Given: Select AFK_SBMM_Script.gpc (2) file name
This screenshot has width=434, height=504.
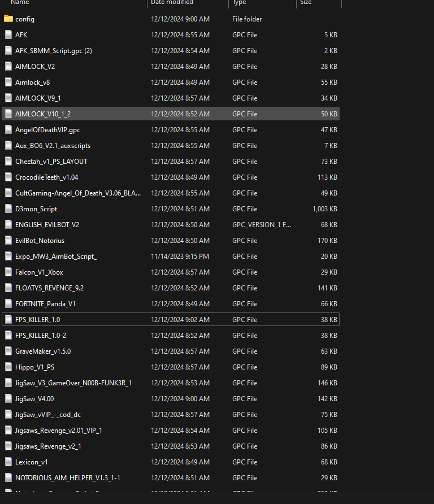Looking at the screenshot, I should (x=54, y=51).
